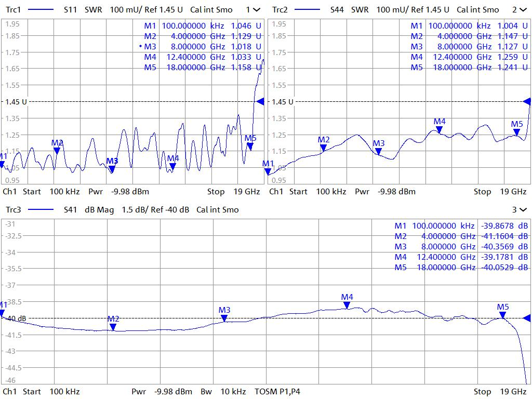
Task: Click marker M2 triangle on the S11 trace
Action: tap(57, 151)
